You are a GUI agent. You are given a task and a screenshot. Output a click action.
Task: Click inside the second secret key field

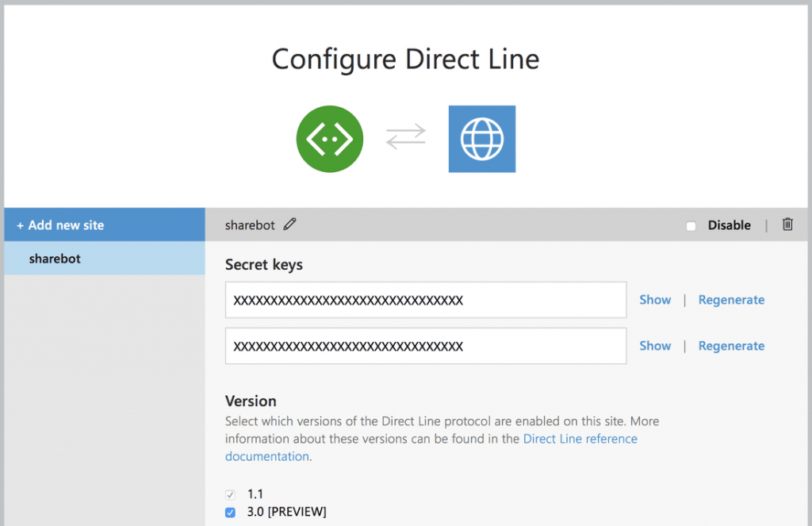pos(425,345)
